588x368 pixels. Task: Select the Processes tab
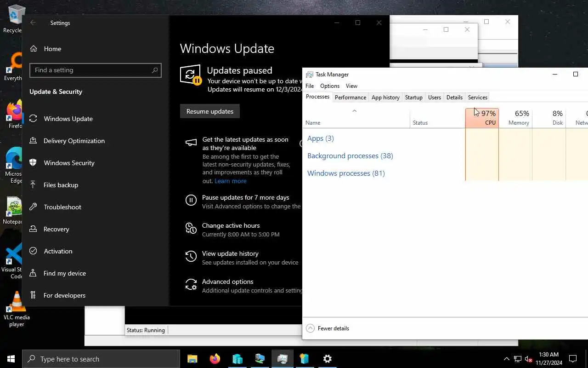[317, 97]
